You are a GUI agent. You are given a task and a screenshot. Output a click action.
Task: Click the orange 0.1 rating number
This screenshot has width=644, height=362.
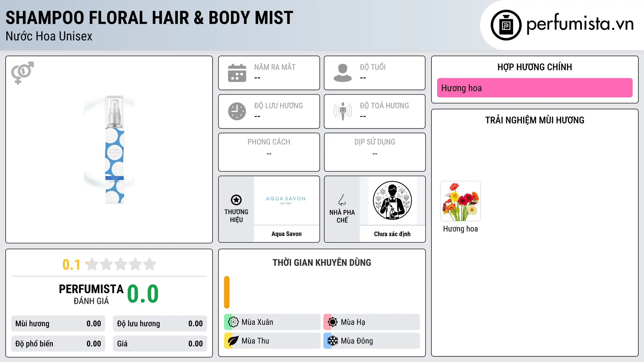(x=71, y=265)
